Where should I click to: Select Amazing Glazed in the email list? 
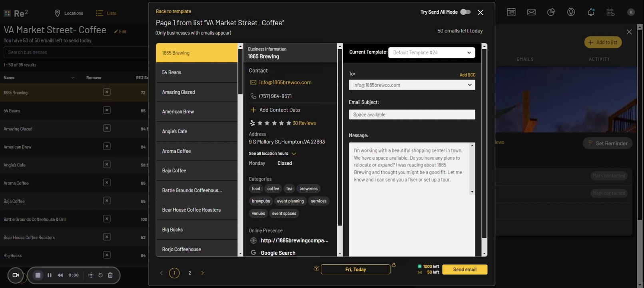pyautogui.click(x=197, y=92)
